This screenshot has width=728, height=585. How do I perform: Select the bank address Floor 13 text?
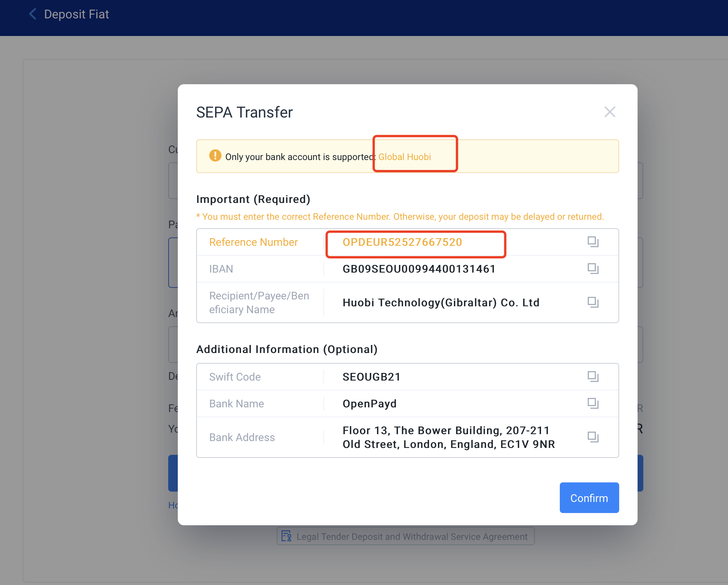(x=449, y=437)
